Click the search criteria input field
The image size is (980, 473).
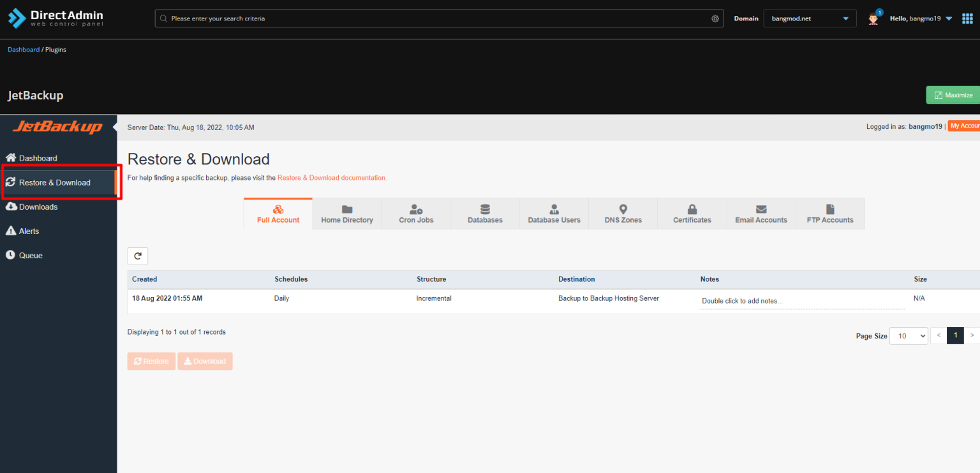coord(383,18)
